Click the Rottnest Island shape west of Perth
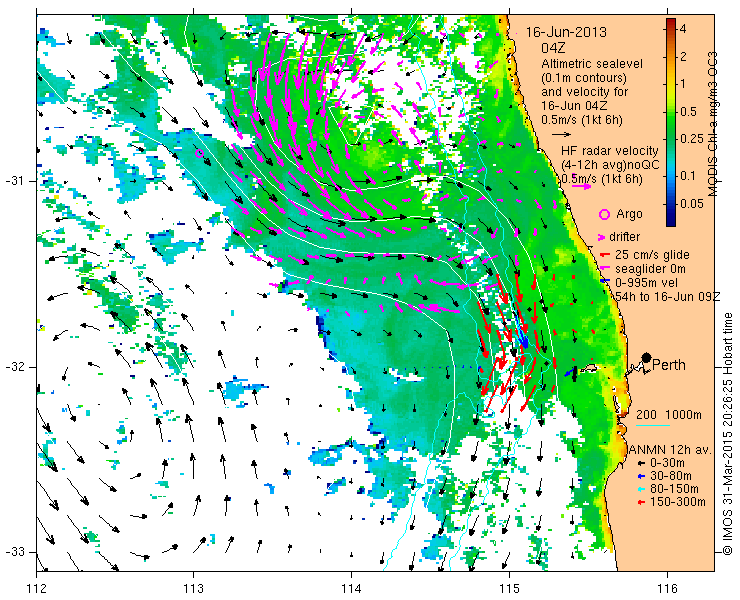Viewport: 740px width, 600px height. 588,369
